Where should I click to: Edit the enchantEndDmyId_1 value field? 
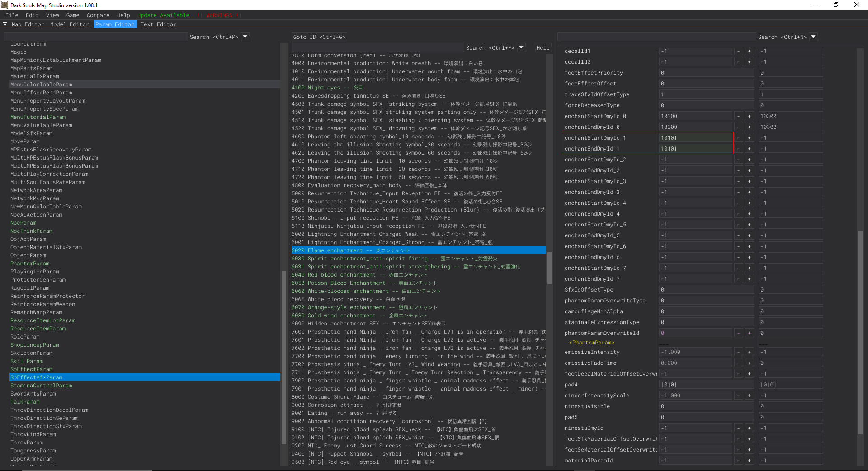(695, 149)
